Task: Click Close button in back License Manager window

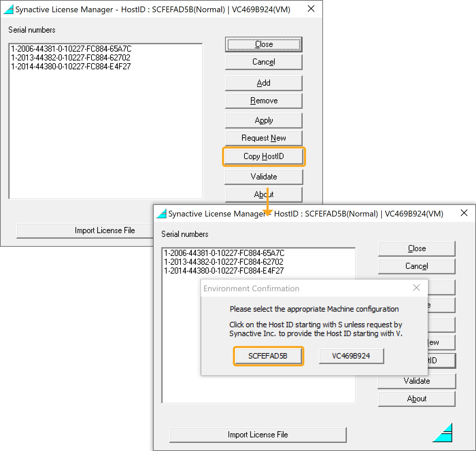Action: 263,45
